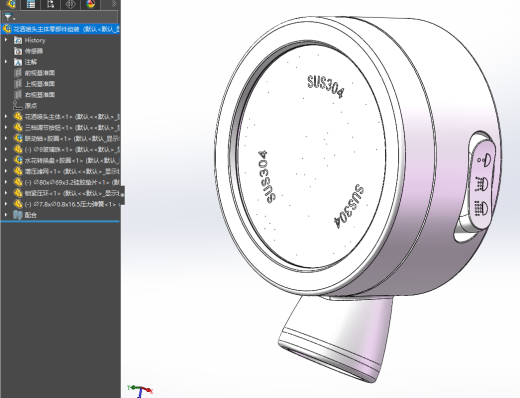Image resolution: width=520 pixels, height=398 pixels.
Task: Click the coordinate triad in viewport corner
Action: tap(140, 391)
